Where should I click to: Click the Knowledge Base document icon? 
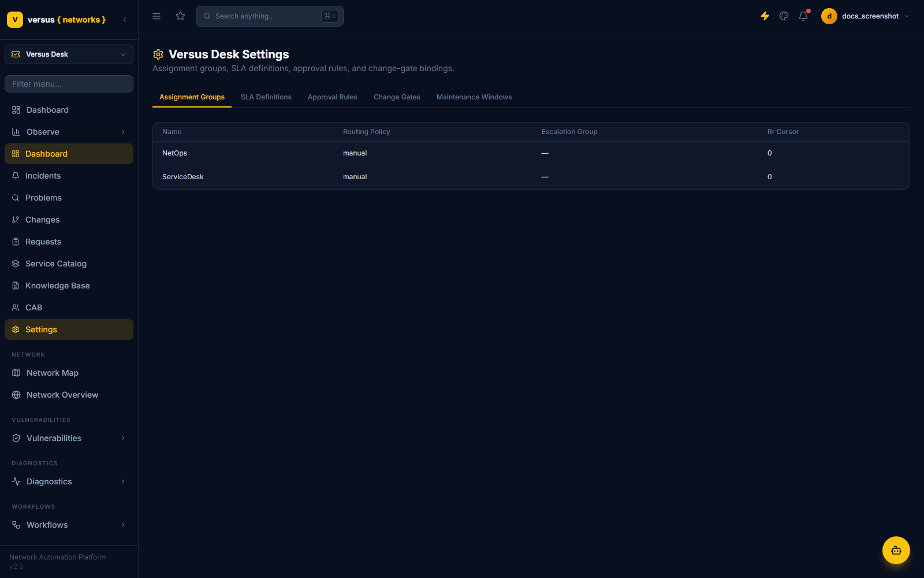point(16,286)
